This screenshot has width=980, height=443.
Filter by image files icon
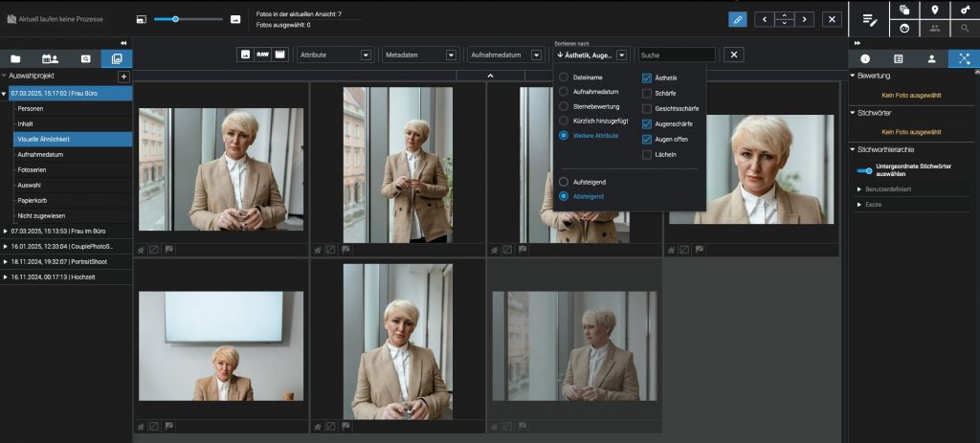coord(246,55)
